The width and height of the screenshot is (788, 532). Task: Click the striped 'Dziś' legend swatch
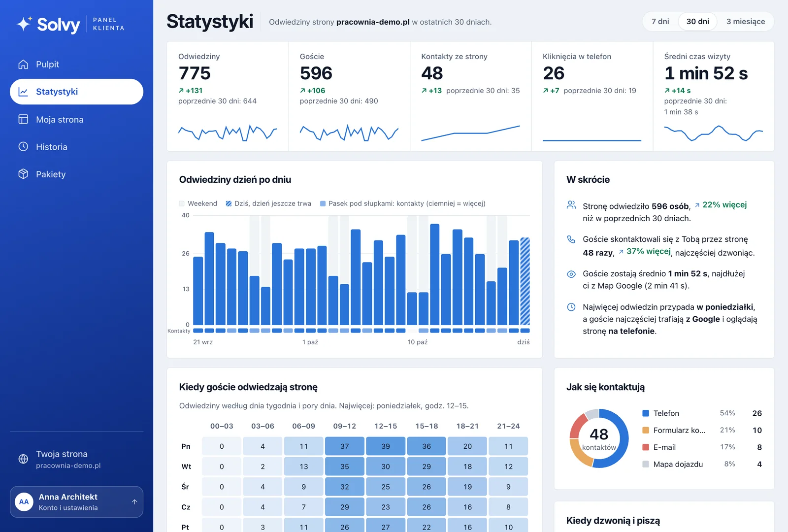[x=229, y=203]
